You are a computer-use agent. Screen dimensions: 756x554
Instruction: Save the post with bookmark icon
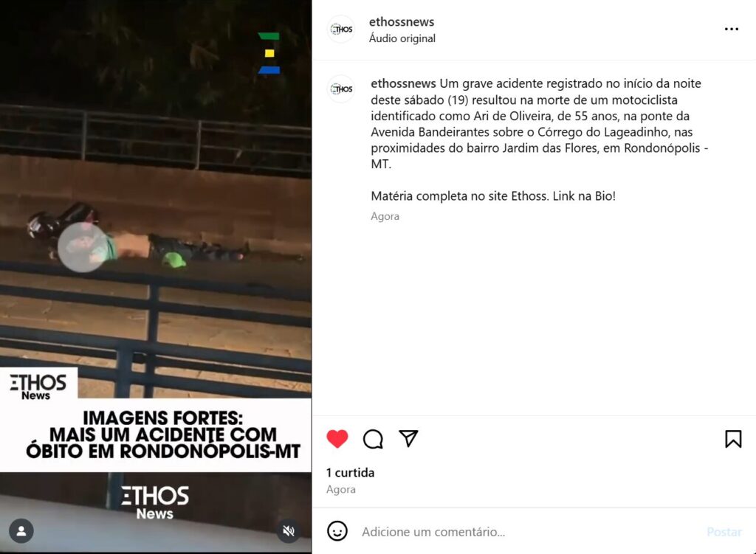pos(733,439)
